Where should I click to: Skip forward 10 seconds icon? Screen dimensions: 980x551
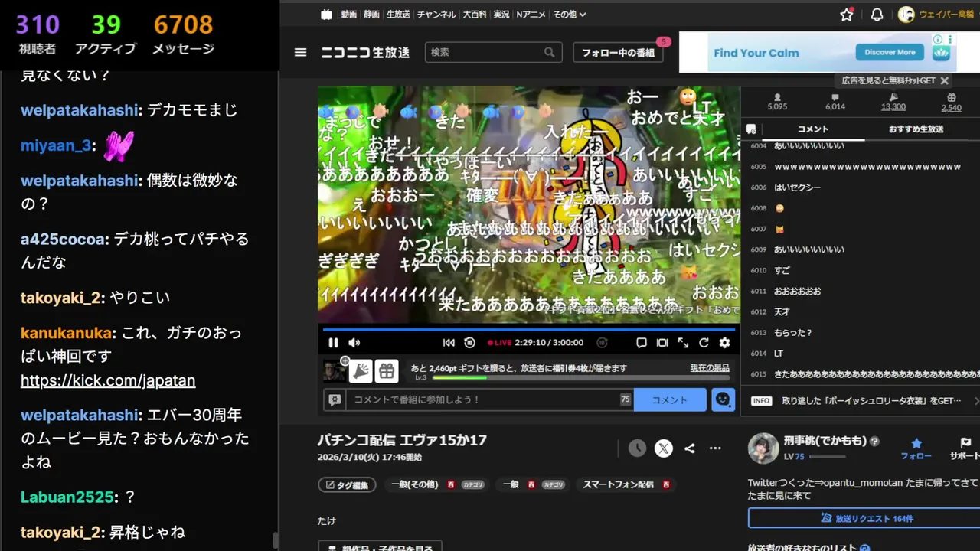coord(603,343)
